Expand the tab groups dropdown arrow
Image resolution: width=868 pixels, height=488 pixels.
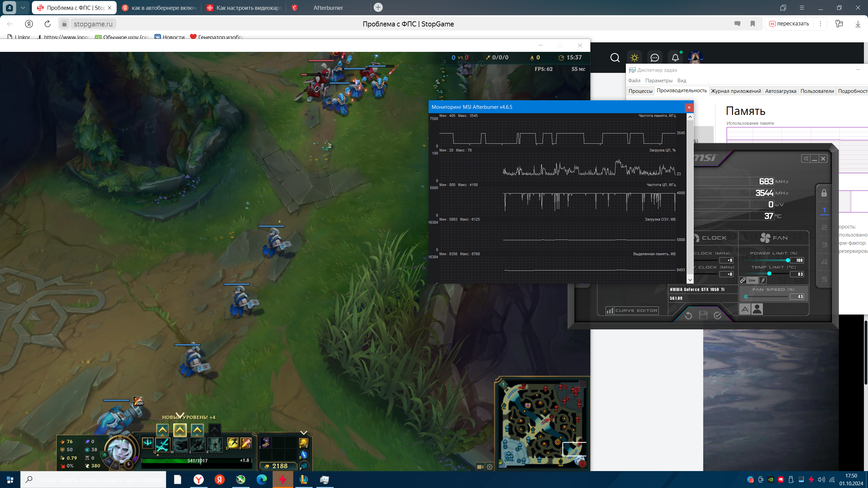pos(23,7)
